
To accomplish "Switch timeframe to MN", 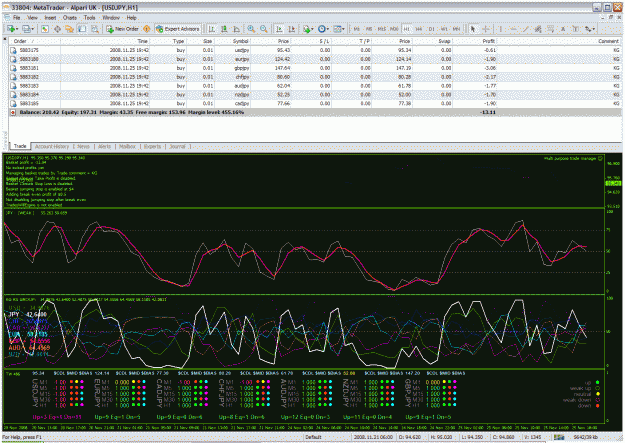I will pos(456,29).
